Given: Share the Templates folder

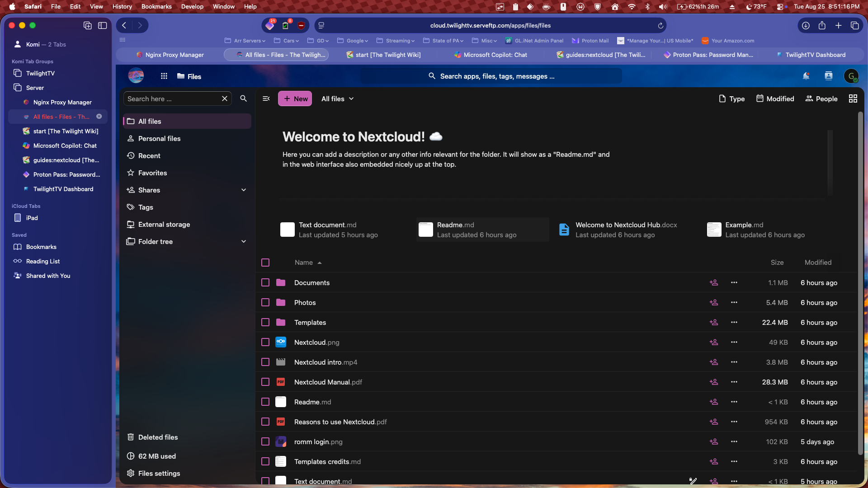Looking at the screenshot, I should point(714,323).
